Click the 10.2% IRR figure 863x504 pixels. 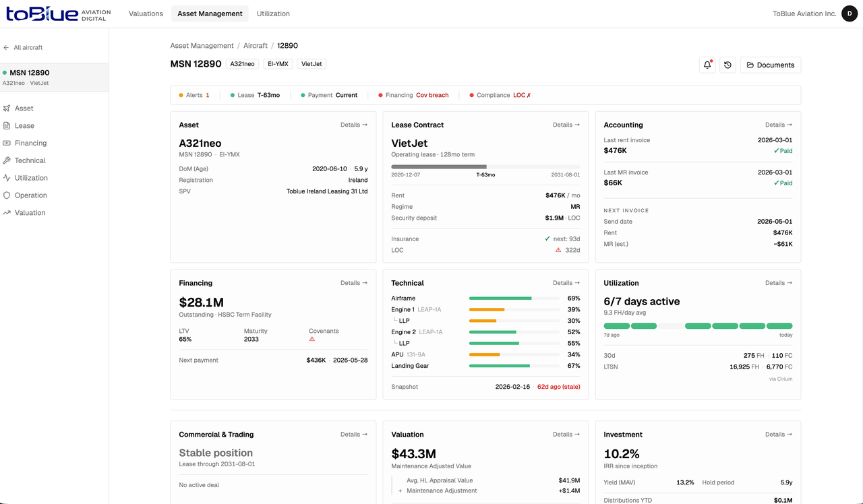point(622,454)
